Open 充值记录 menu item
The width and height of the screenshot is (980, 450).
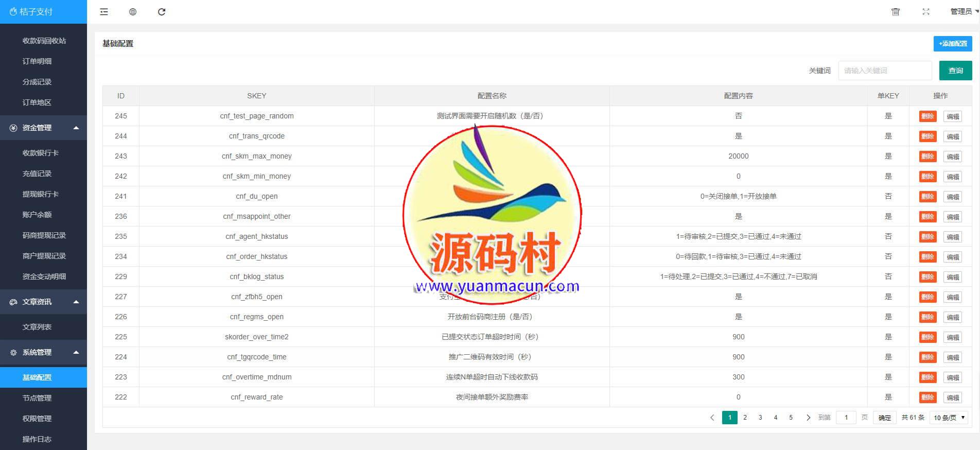(x=37, y=174)
